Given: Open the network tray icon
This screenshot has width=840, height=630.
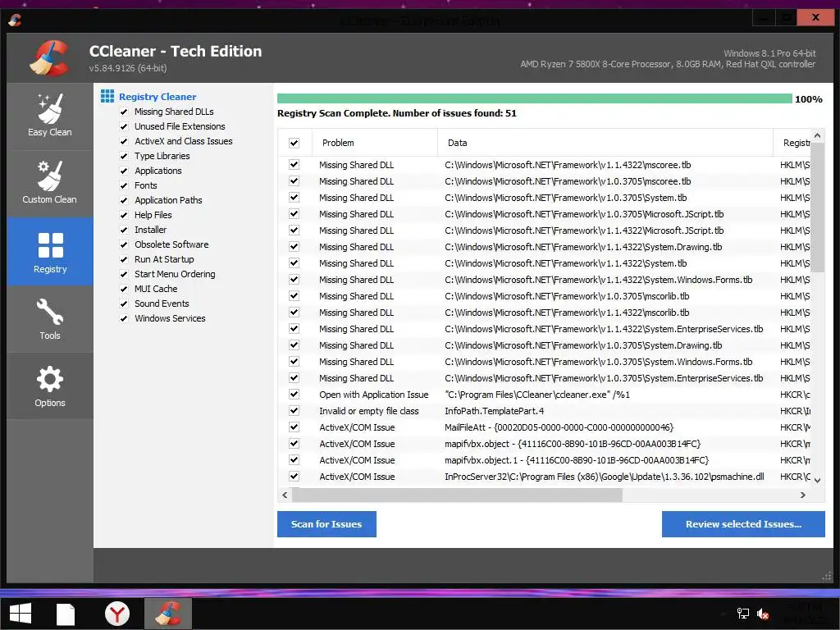Looking at the screenshot, I should click(x=743, y=614).
